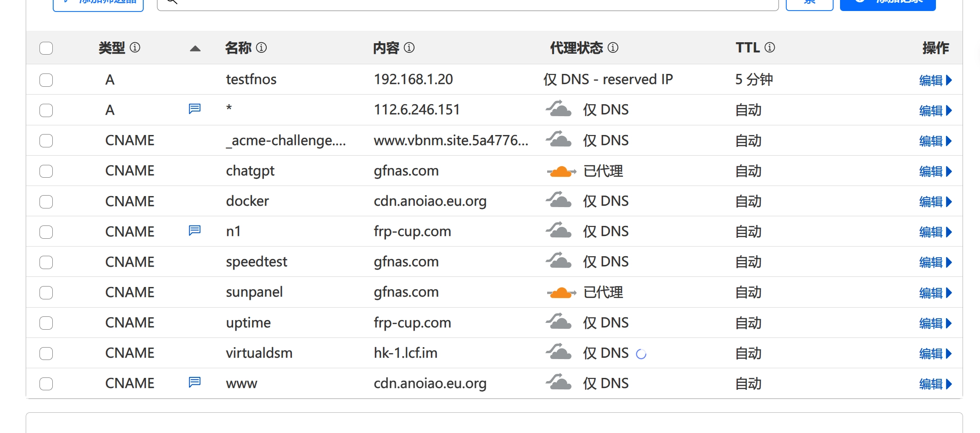Screen dimensions: 980x433
Task: Click the blue add record button
Action: 888,4
